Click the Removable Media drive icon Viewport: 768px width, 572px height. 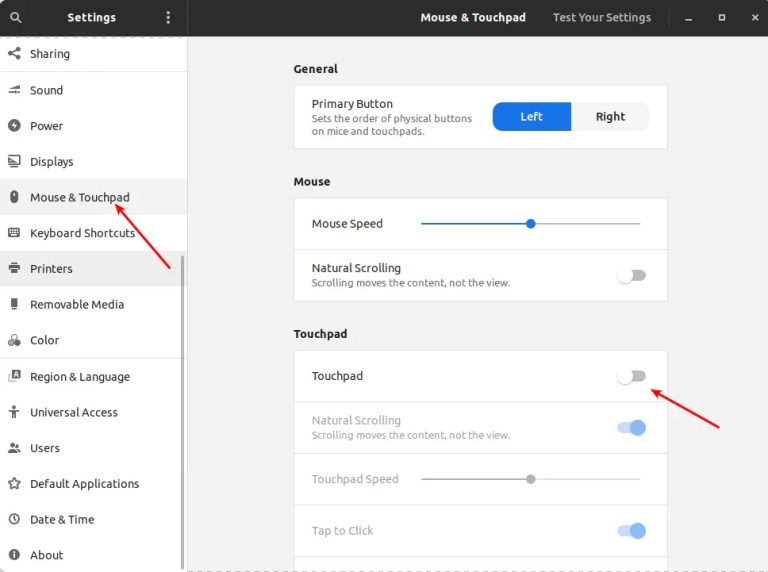pyautogui.click(x=14, y=304)
